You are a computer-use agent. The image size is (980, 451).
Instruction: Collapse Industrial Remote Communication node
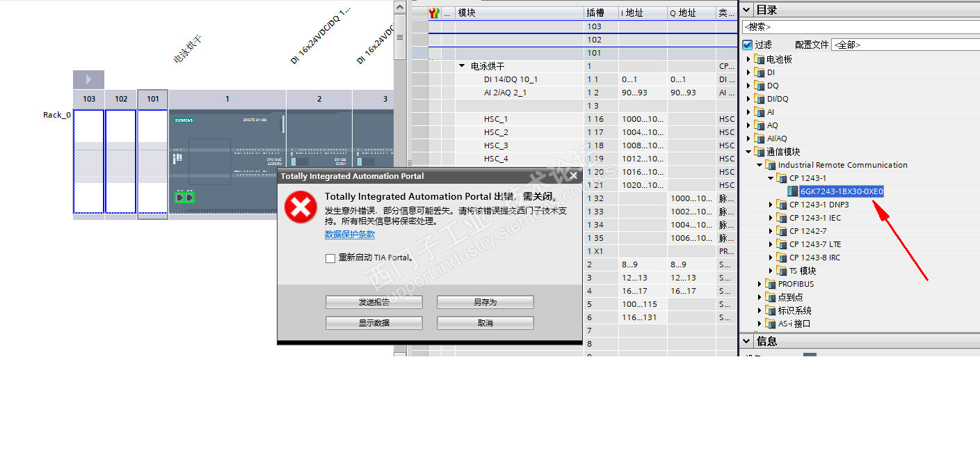point(760,165)
